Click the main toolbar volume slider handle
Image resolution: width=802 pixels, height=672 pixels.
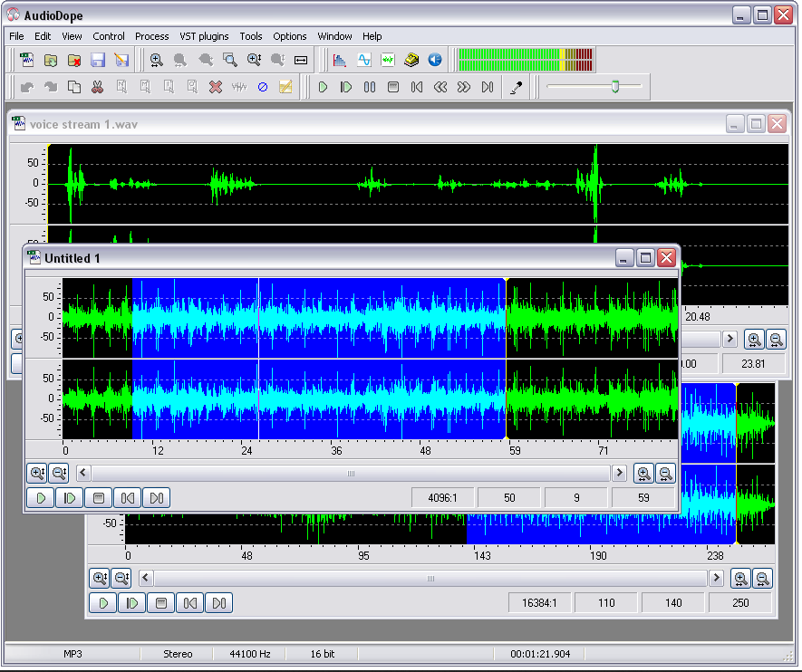(615, 87)
